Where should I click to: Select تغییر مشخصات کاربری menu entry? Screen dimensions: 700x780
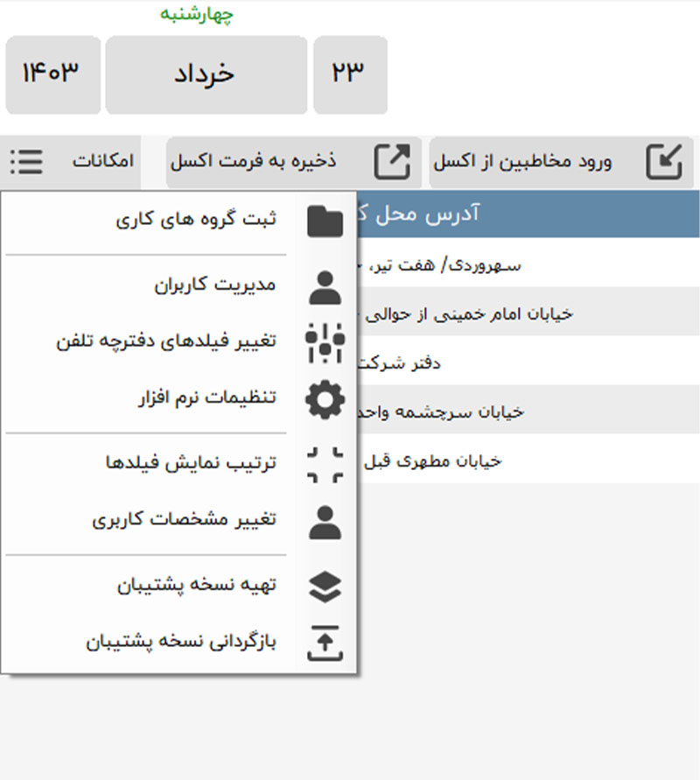click(x=184, y=520)
